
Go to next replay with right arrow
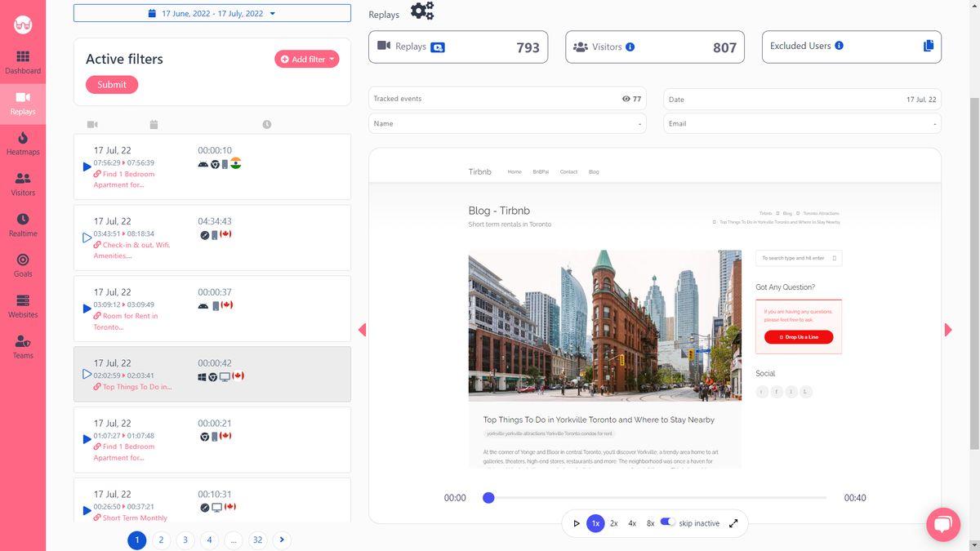(x=948, y=330)
